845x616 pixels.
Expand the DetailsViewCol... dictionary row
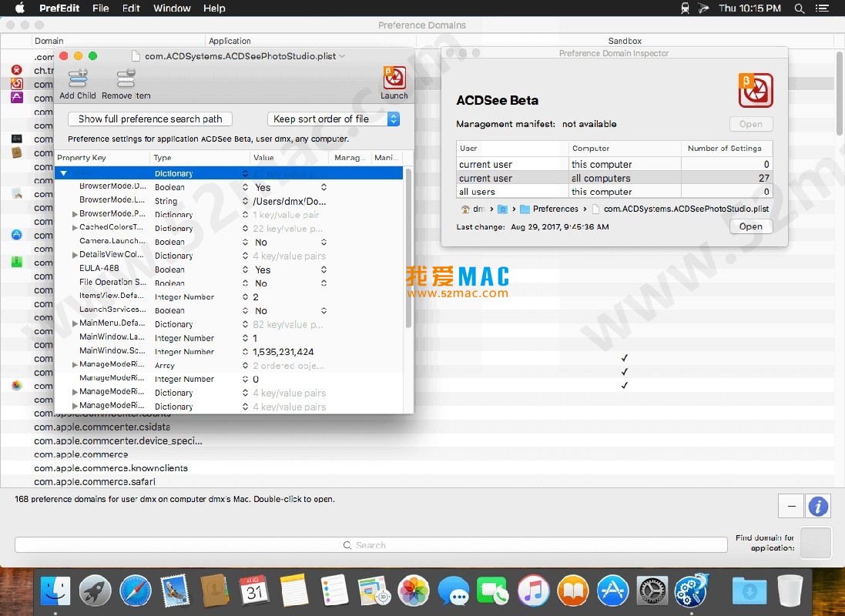pyautogui.click(x=75, y=255)
